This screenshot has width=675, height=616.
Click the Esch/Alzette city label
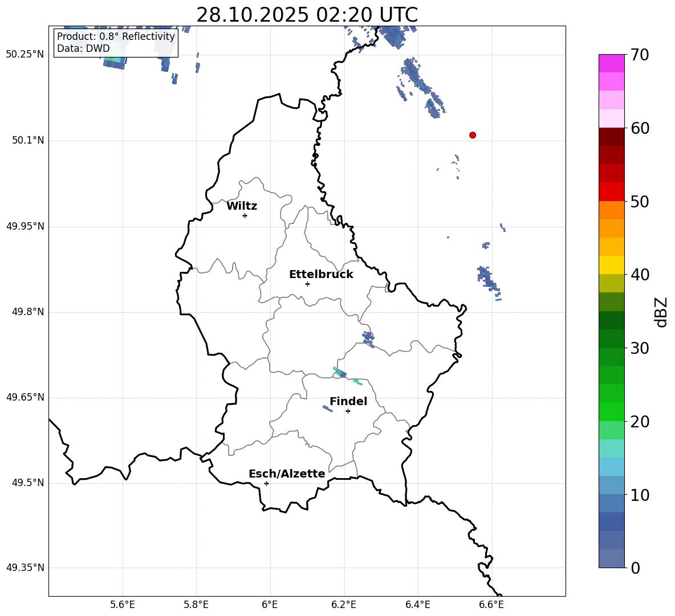[287, 474]
